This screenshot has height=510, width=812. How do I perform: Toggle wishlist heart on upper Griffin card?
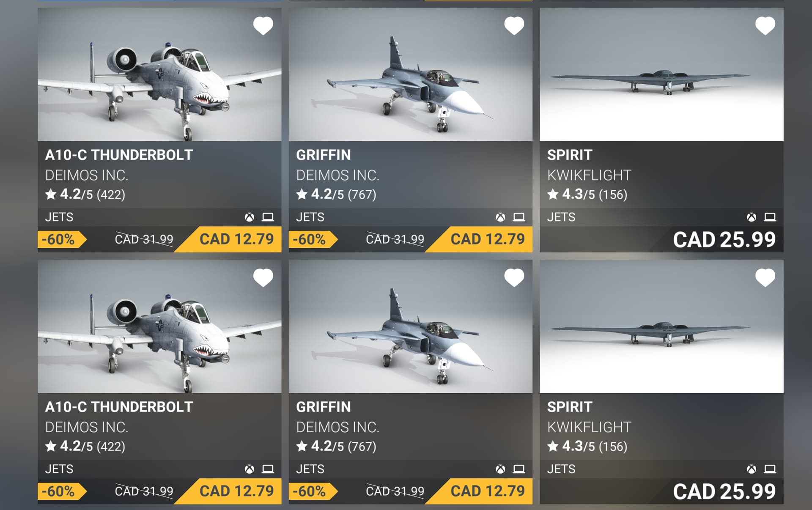point(514,26)
